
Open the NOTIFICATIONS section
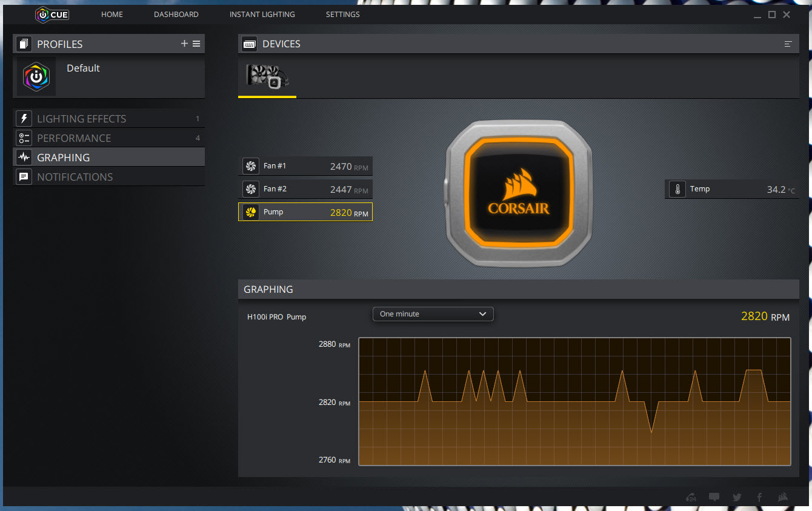[109, 177]
